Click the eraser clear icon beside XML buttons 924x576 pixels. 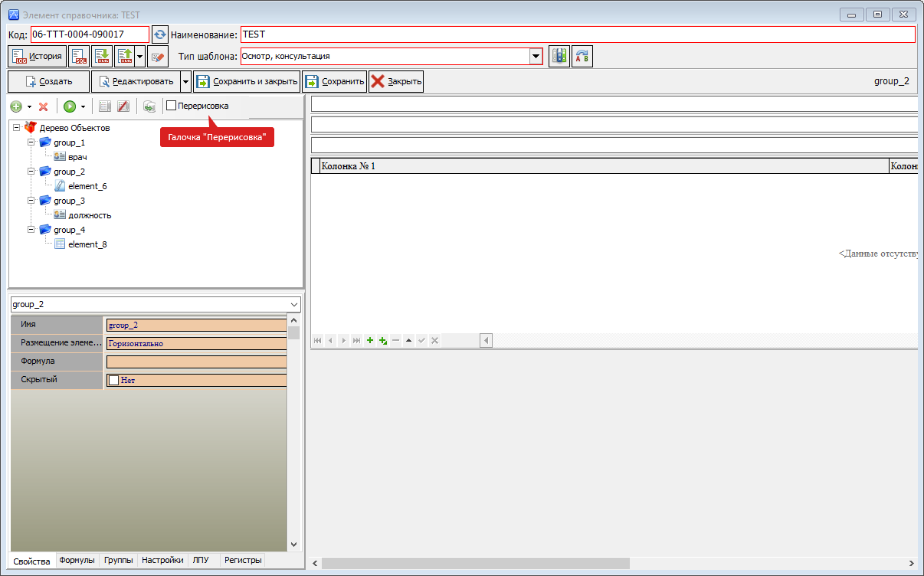[158, 57]
